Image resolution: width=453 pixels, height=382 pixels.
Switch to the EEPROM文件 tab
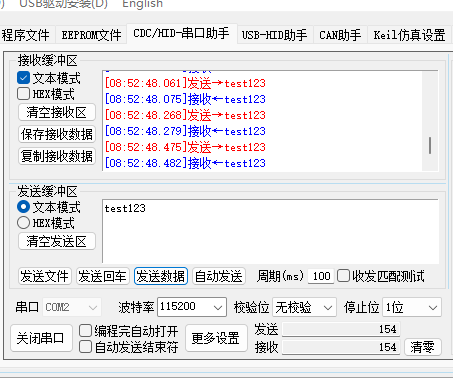pos(91,35)
